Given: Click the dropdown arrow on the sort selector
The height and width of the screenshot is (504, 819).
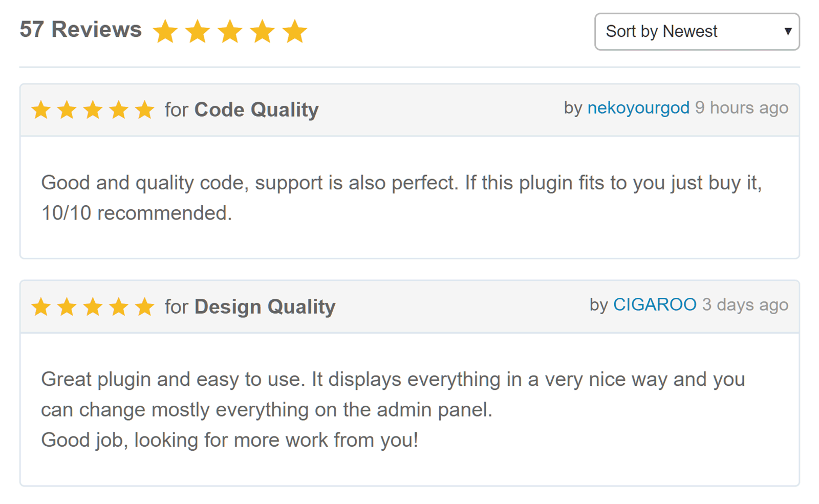Looking at the screenshot, I should point(788,32).
